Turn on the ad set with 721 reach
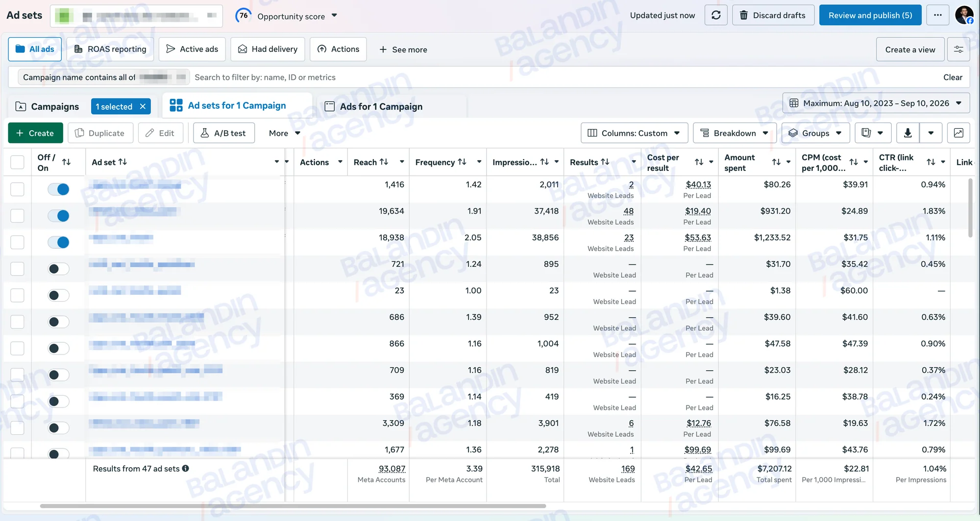Screen dimensions: 980x521 point(58,269)
